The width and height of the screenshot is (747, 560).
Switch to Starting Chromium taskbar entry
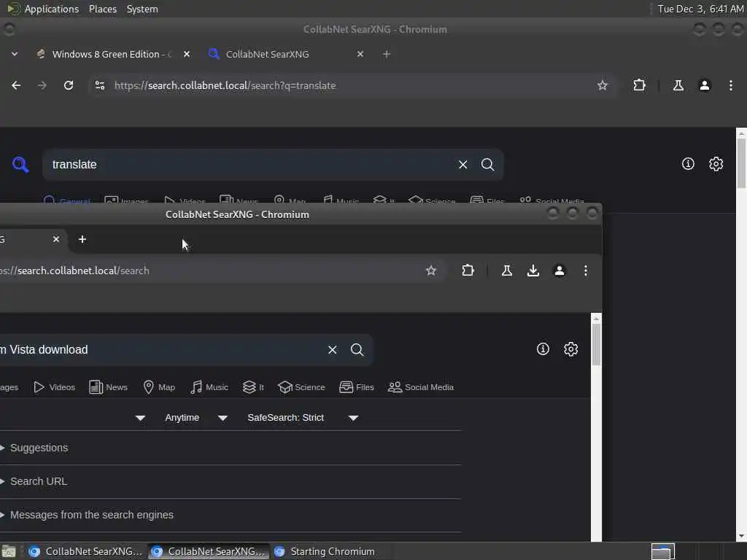click(x=332, y=551)
